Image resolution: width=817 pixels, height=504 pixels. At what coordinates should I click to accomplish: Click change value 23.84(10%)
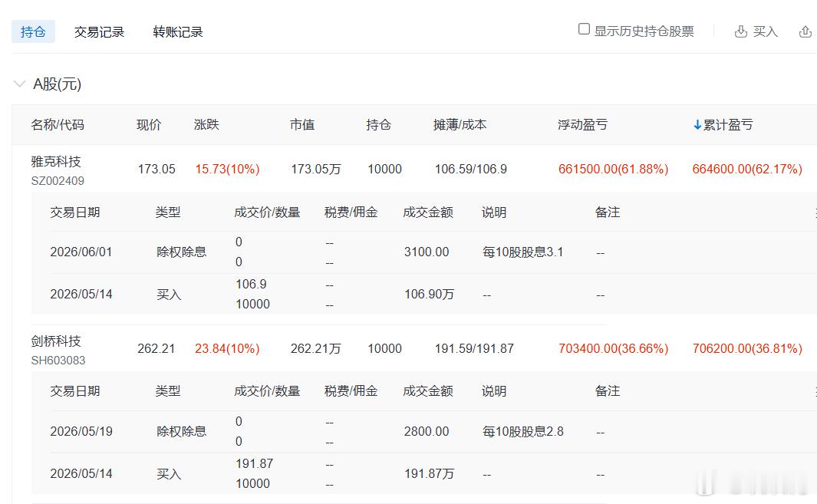tap(227, 349)
